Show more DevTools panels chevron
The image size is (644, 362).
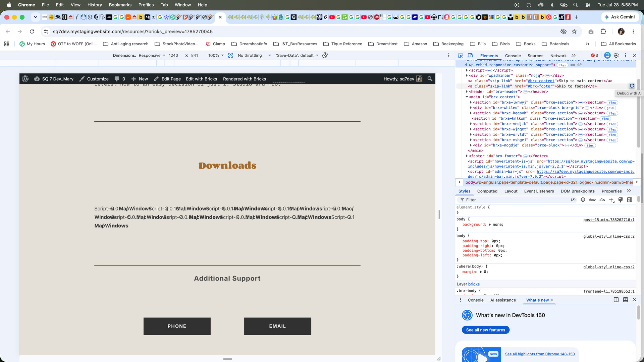click(574, 55)
